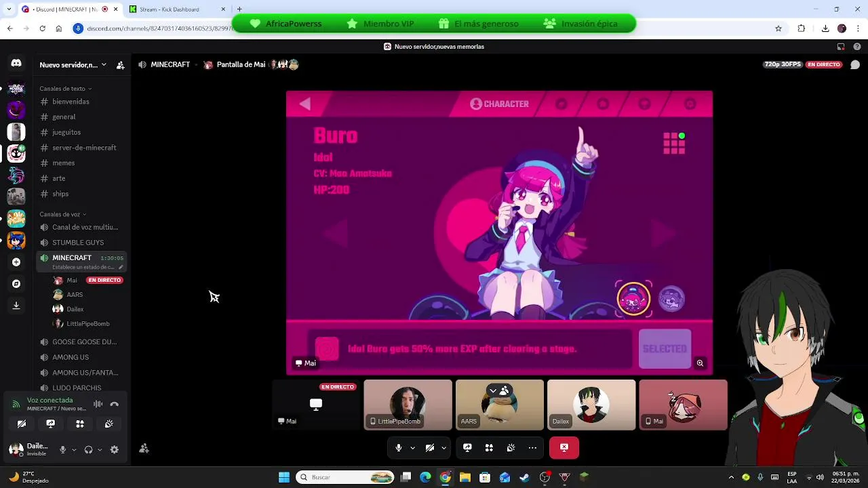Click the Windows Start button
This screenshot has height=488, width=868.
(284, 477)
